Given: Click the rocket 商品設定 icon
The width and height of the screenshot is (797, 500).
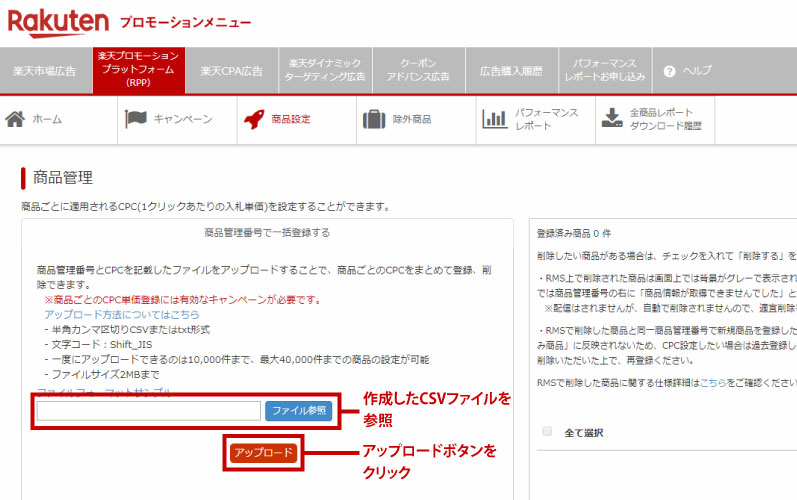Looking at the screenshot, I should tap(254, 119).
